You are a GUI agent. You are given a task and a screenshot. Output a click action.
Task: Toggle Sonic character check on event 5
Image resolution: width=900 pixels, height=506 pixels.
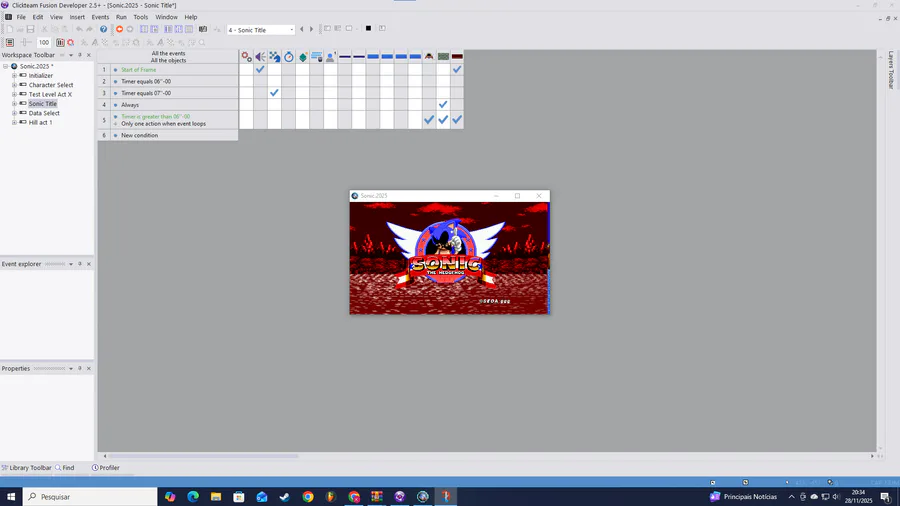[x=429, y=120]
